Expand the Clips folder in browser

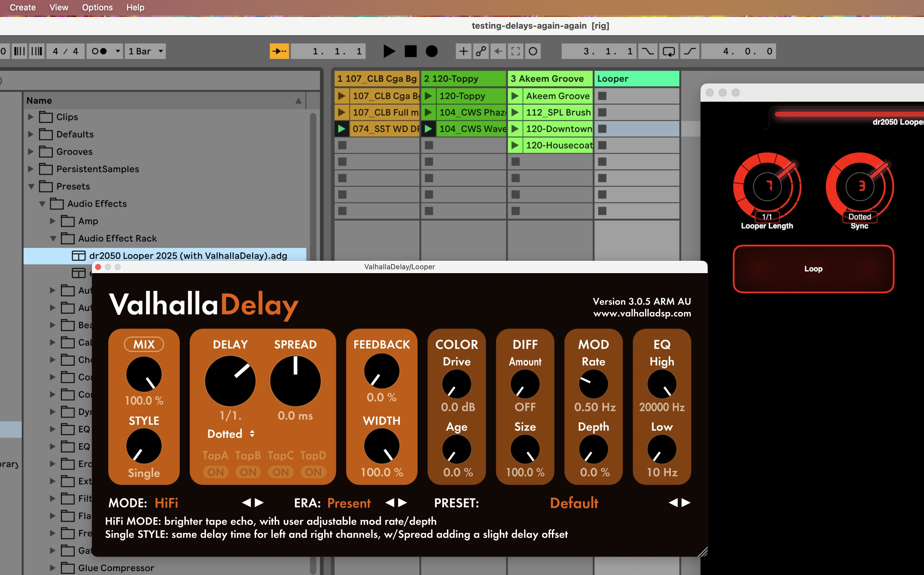(31, 117)
